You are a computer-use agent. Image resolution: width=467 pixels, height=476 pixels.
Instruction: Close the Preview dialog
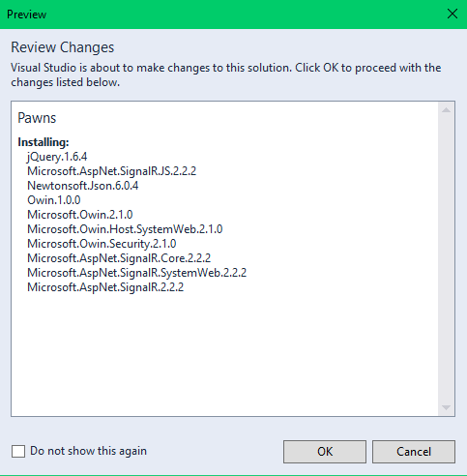452,14
